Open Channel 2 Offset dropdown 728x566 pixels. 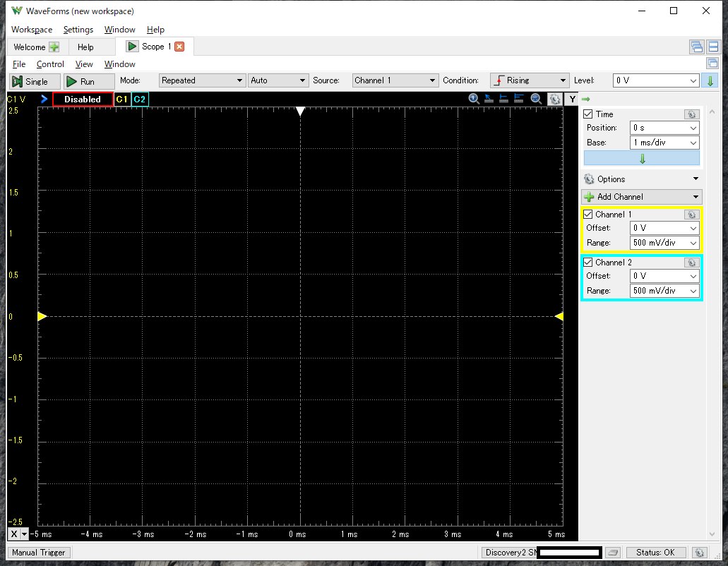664,276
